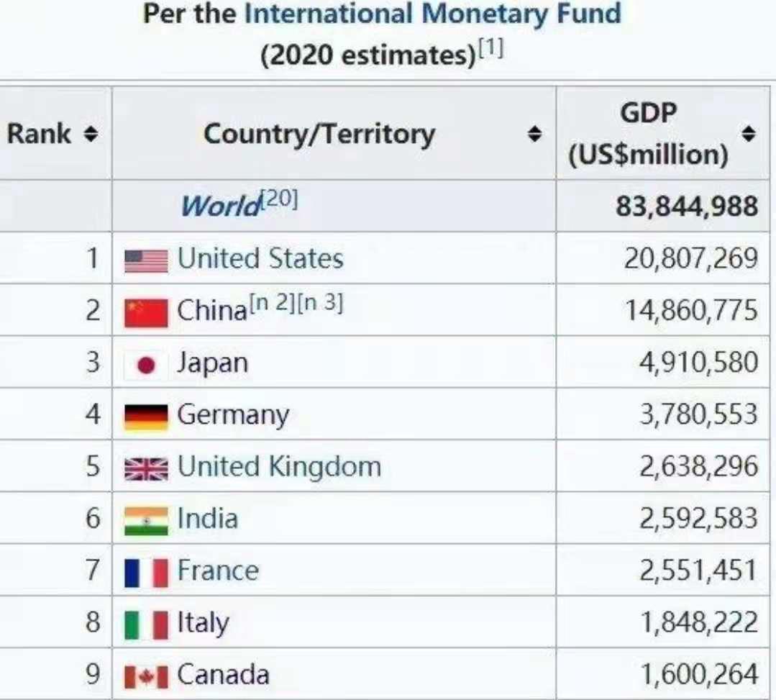The height and width of the screenshot is (700, 776).
Task: Click the Germany flag icon
Action: pos(146,417)
